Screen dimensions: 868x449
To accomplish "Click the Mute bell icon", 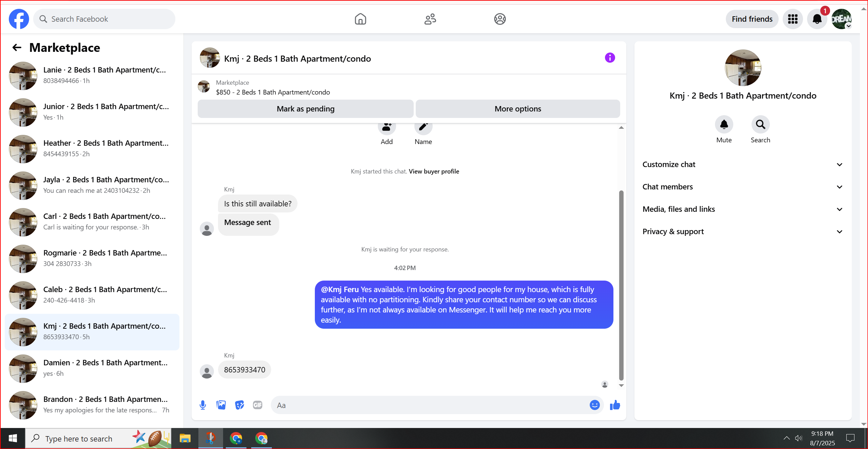I will tap(724, 125).
